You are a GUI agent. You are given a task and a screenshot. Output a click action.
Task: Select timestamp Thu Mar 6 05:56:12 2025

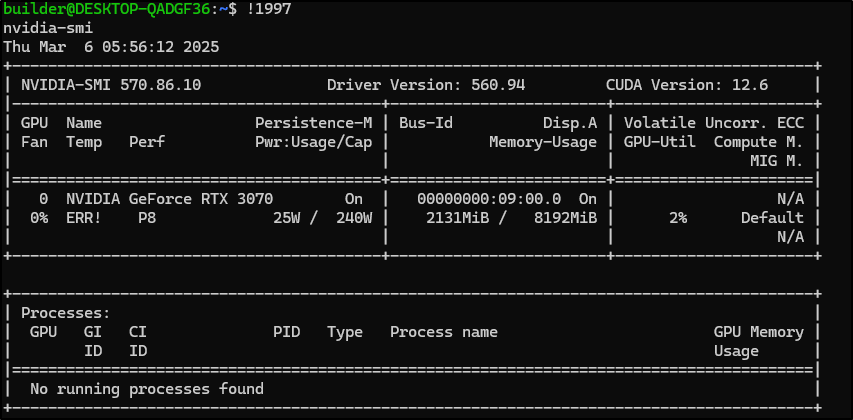coord(112,47)
